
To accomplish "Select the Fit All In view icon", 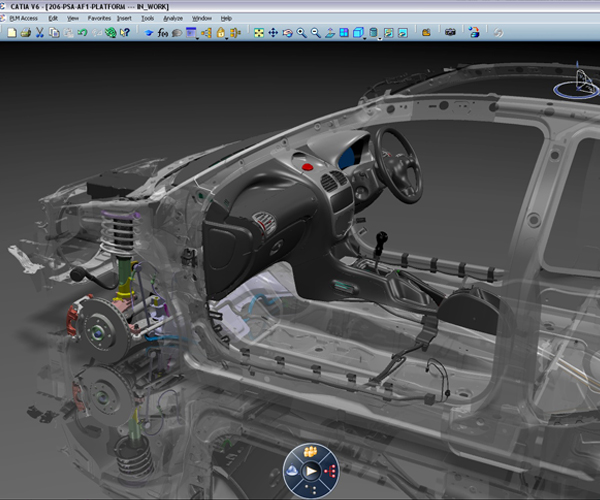I will click(259, 33).
